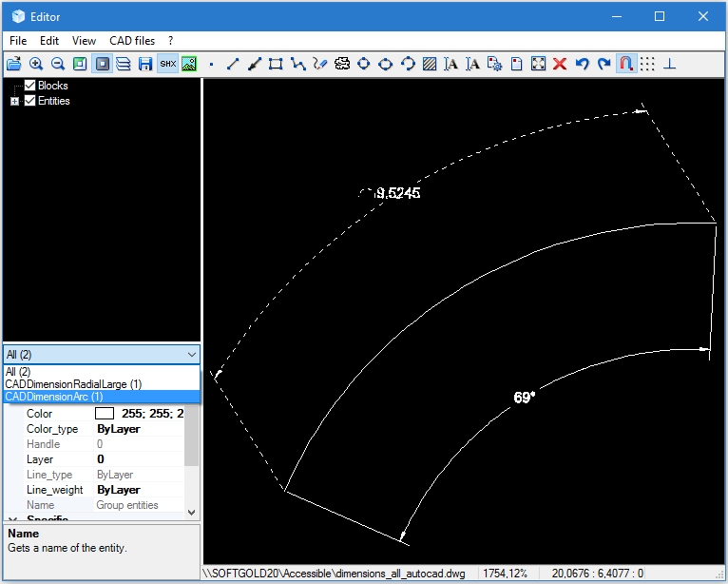Click the Line_weight ByLayer property value
This screenshot has height=584, width=728.
[x=119, y=490]
